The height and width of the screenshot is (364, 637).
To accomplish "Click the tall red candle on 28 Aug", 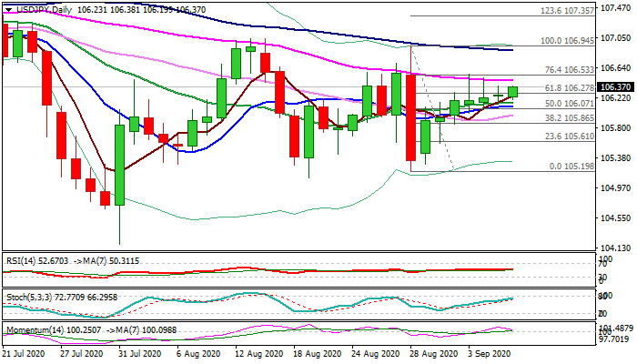I will coord(411,117).
